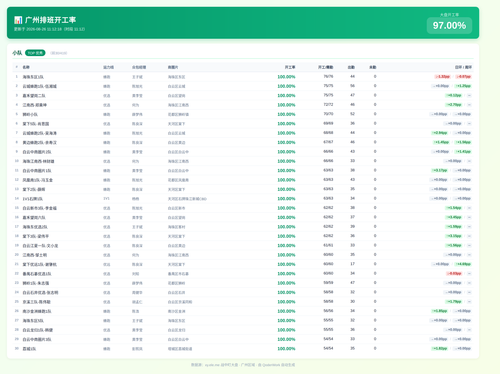This screenshot has width=500, height=374.
Task: Click the 61/61 cell in row 19
Action: (328, 245)
